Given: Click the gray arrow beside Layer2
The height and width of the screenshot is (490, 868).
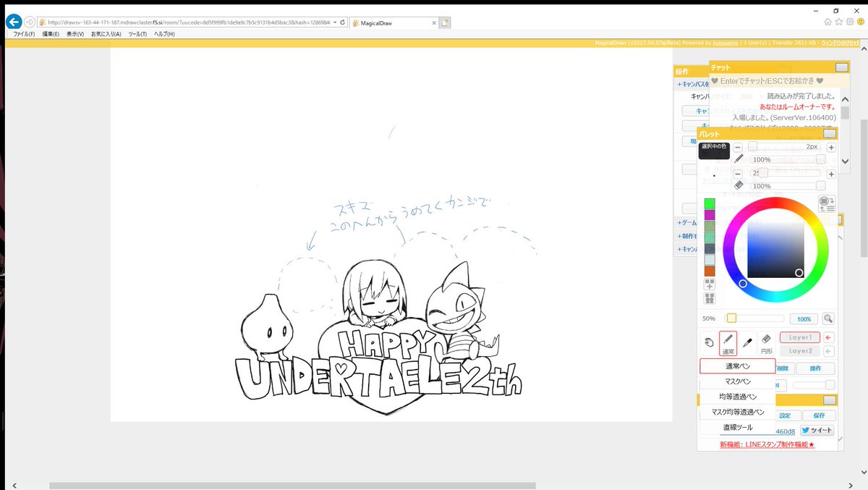Looking at the screenshot, I should pos(829,351).
